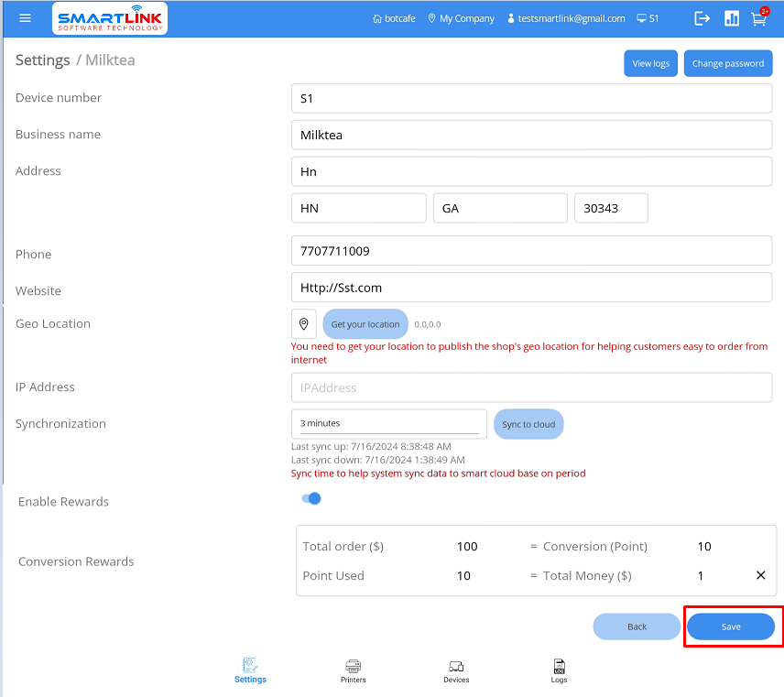Click the Change password button
The width and height of the screenshot is (784, 697).
[728, 63]
